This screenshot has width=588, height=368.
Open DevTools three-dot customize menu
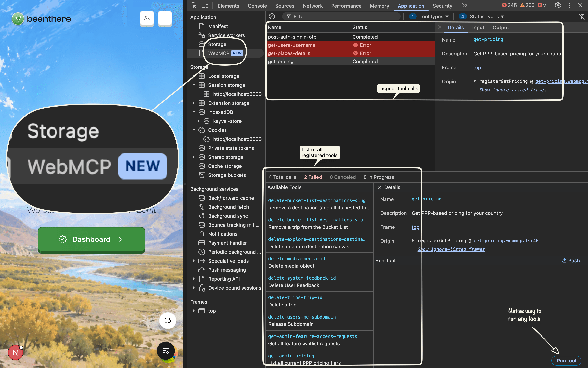tap(569, 5)
